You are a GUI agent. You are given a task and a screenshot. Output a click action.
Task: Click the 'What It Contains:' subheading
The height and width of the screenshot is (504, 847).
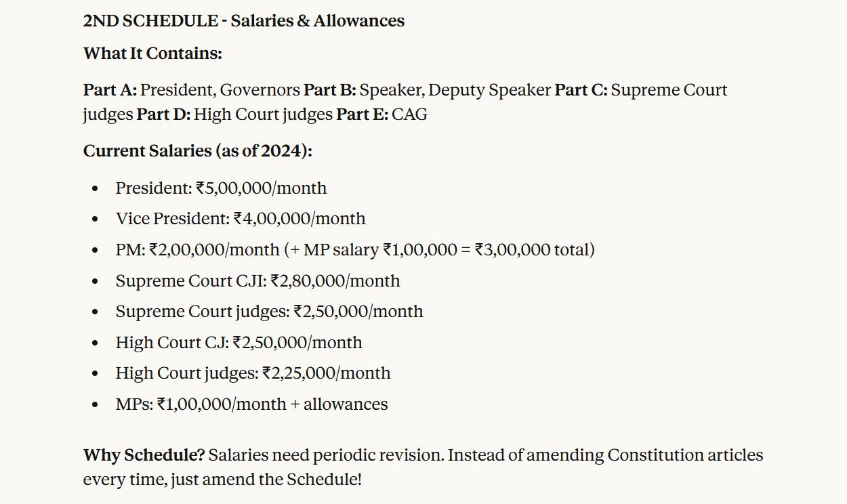coord(152,54)
